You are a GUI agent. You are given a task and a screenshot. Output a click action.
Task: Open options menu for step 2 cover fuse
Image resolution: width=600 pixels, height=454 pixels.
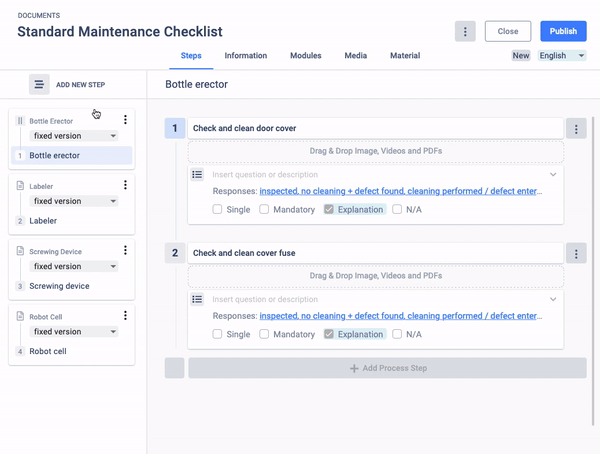coord(576,253)
